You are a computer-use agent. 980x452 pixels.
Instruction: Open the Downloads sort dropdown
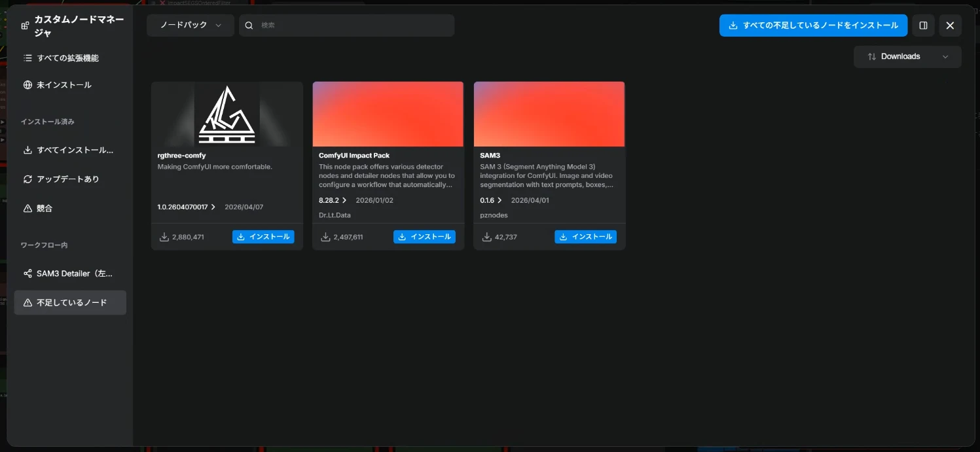(907, 57)
